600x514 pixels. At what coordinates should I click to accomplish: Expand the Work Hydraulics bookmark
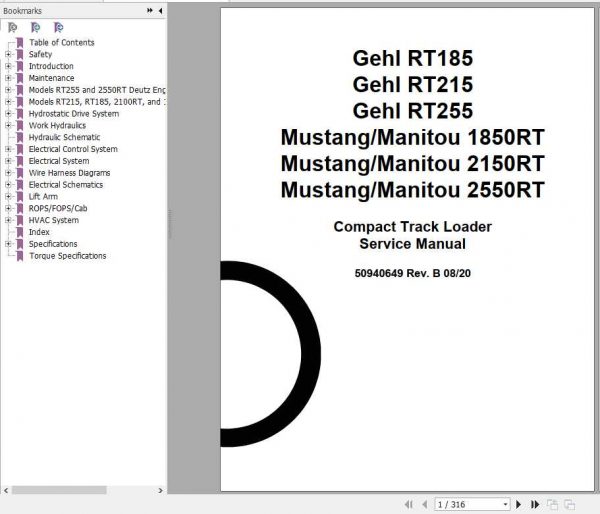8,126
